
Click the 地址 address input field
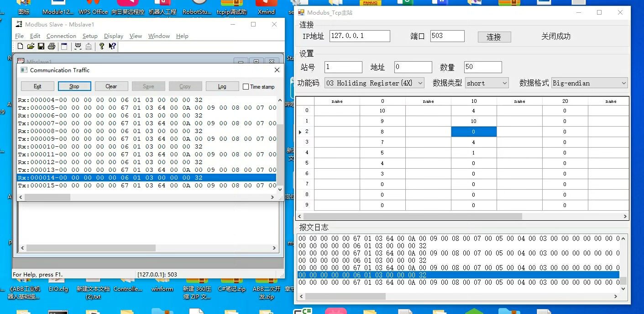(x=413, y=67)
